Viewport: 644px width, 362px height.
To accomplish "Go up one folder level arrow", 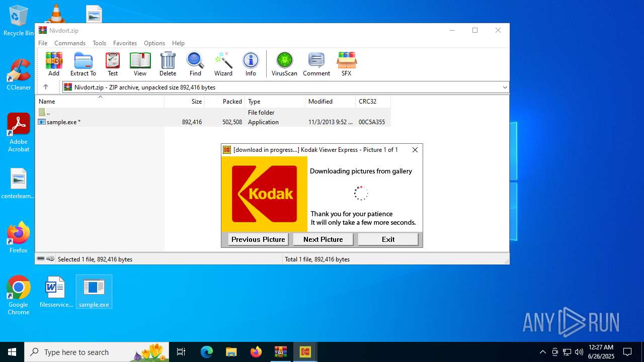I will tap(45, 87).
